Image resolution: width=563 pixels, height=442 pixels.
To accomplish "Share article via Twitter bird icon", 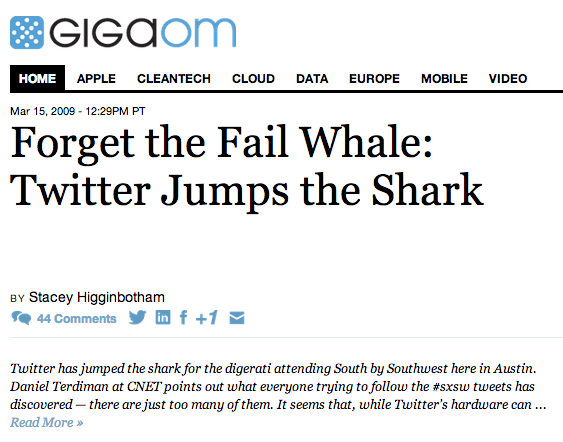I will (138, 317).
